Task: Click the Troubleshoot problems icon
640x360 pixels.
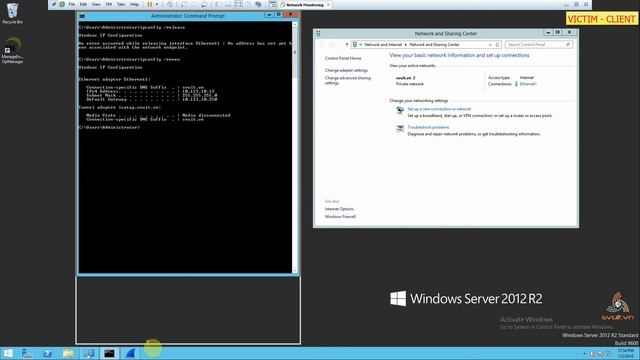Action: click(400, 129)
